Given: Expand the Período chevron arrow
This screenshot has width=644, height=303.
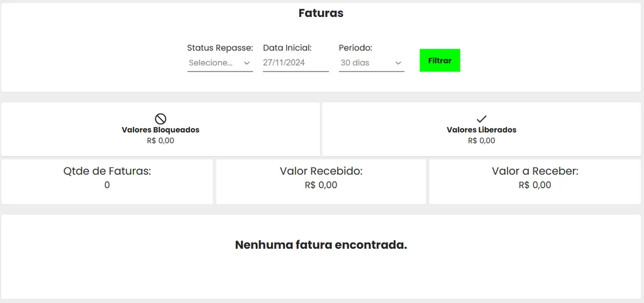Looking at the screenshot, I should coord(398,63).
